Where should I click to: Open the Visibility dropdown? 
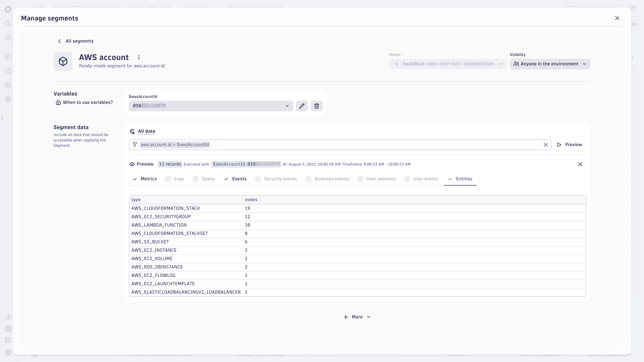550,64
